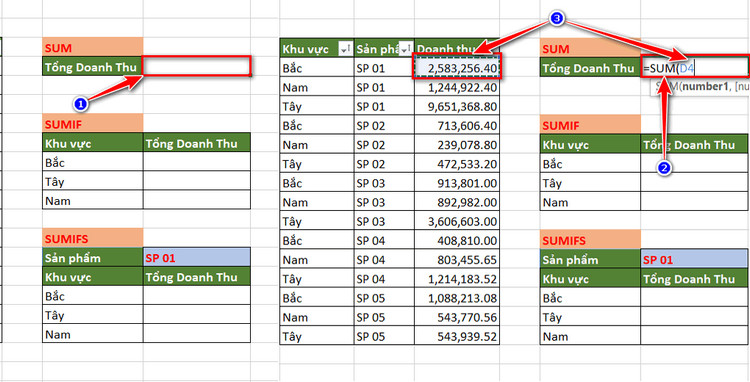The width and height of the screenshot is (750, 382).
Task: Open the Sản phẩm column filter dropdown
Action: pyautogui.click(x=406, y=49)
